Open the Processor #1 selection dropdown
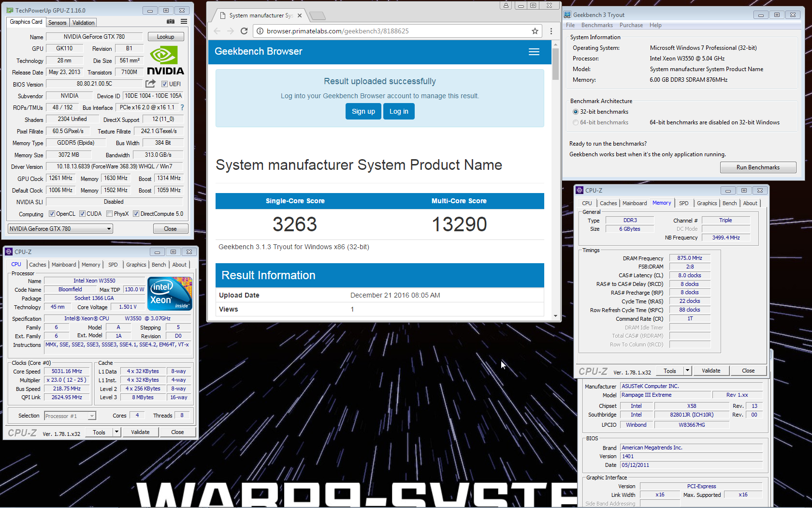This screenshot has width=812, height=508. (x=70, y=416)
